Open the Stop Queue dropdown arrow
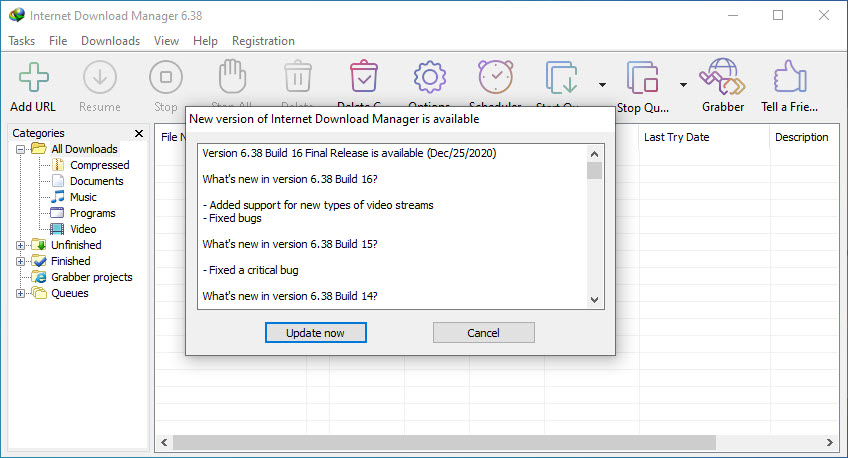Image resolution: width=848 pixels, height=458 pixels. [x=684, y=85]
